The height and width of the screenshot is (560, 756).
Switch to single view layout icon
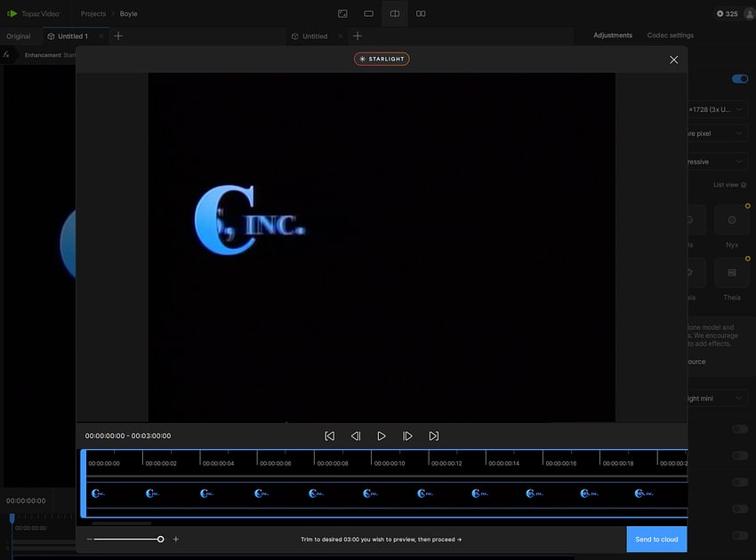click(x=369, y=13)
